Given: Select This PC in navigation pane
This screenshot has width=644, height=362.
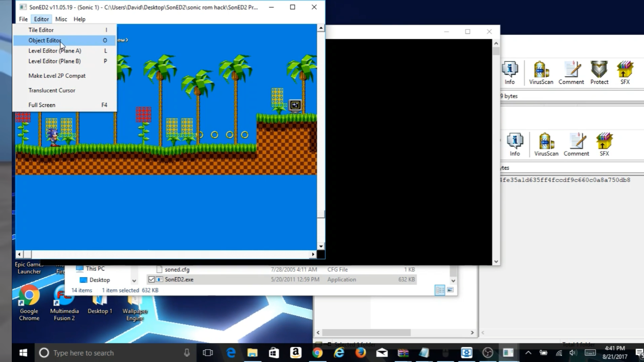Looking at the screenshot, I should click(x=95, y=269).
